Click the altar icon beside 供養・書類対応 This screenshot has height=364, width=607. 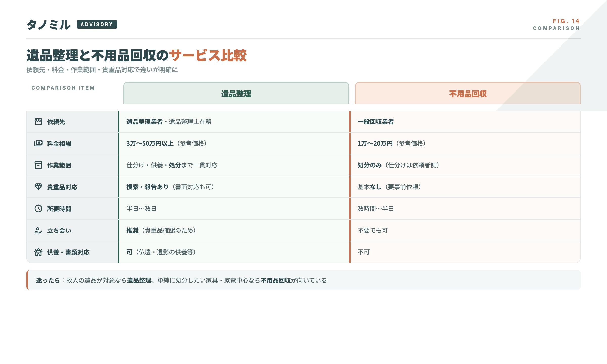tap(38, 252)
